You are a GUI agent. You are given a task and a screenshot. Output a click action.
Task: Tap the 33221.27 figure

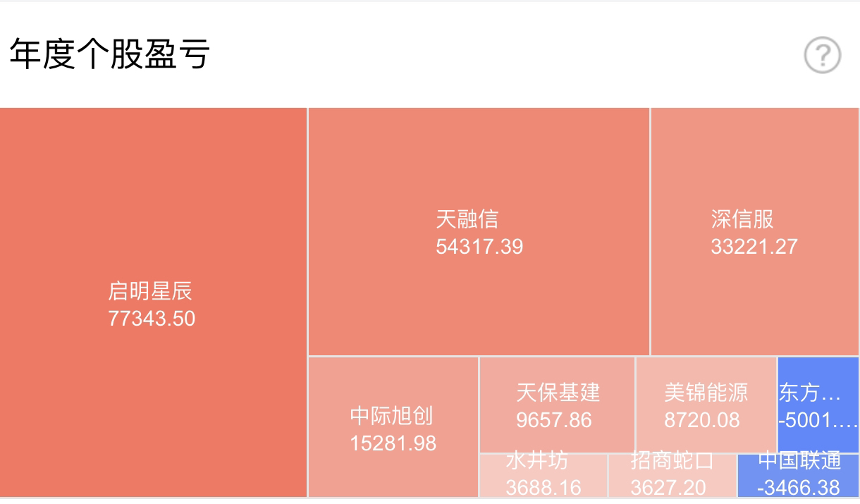coord(754,247)
